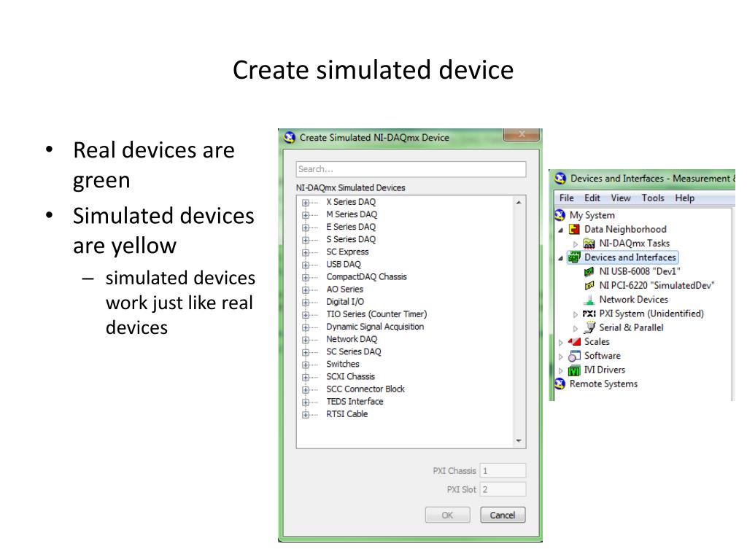Screen dimensions: 747x560
Task: Click the Serial & Parallel icon
Action: 589,327
